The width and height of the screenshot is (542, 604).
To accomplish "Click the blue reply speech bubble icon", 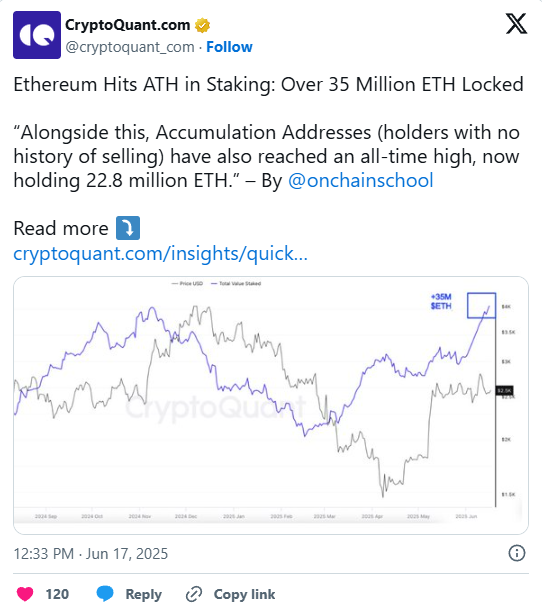I will click(x=105, y=594).
